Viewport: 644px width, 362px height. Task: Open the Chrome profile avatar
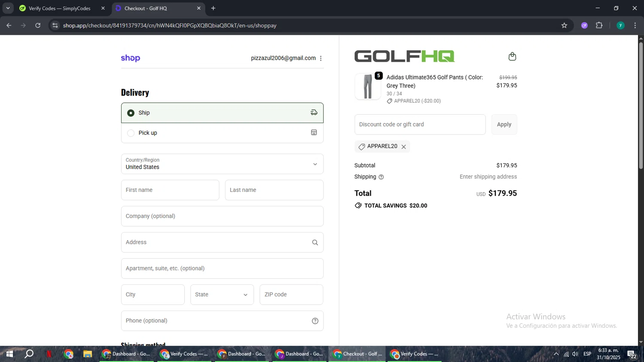pos(620,25)
